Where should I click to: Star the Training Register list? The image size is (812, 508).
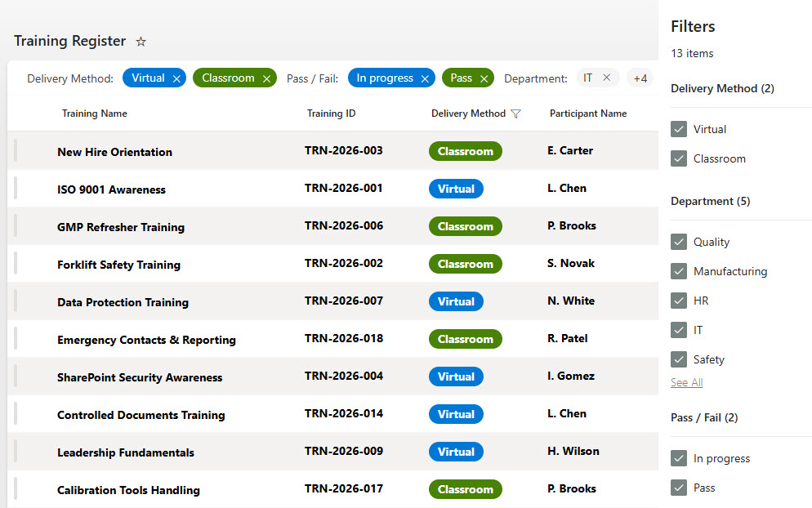click(140, 41)
